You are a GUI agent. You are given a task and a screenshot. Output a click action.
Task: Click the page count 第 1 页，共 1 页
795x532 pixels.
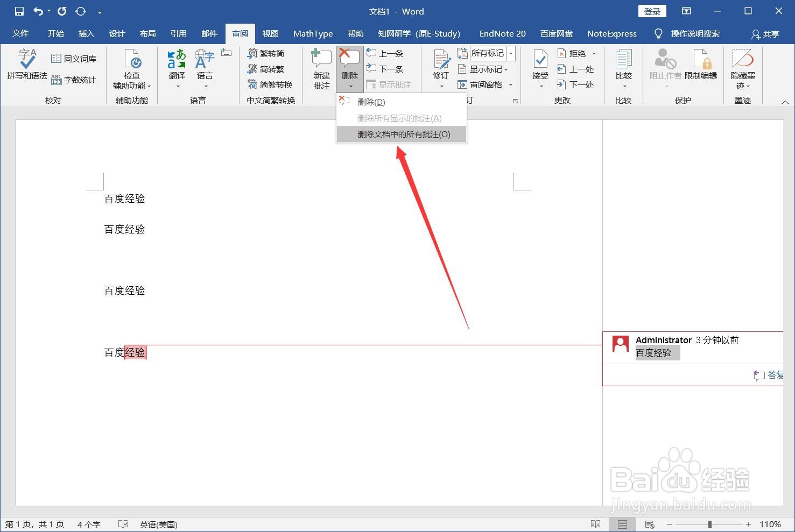[x=34, y=524]
